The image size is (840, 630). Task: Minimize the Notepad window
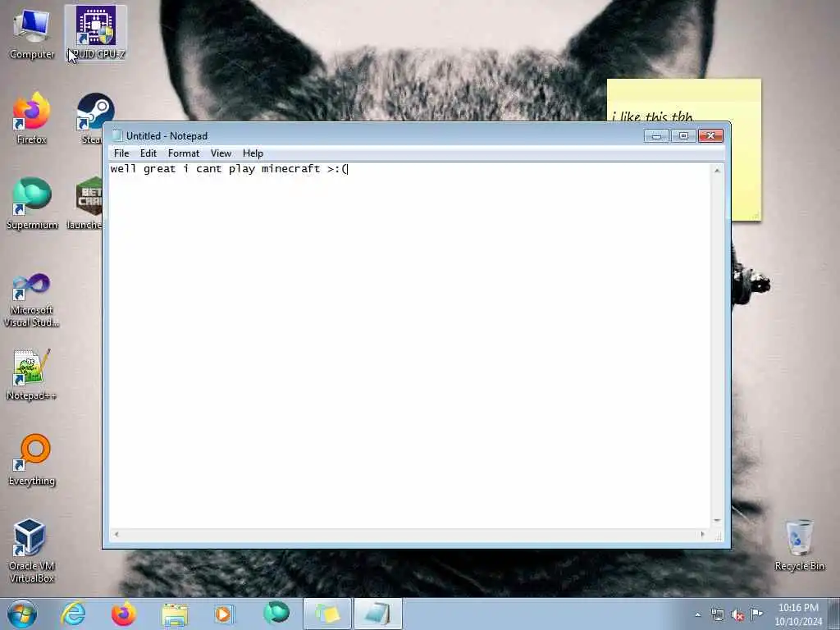click(656, 136)
